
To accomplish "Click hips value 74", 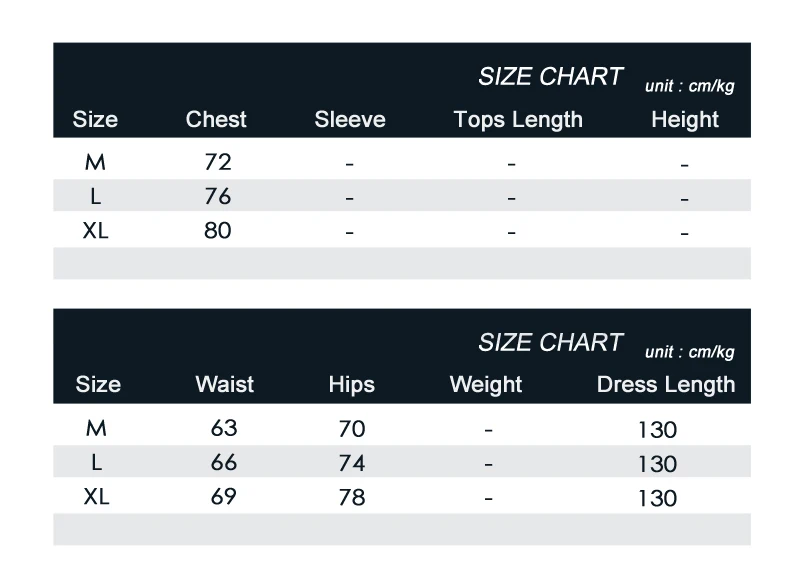I will pos(352,463).
